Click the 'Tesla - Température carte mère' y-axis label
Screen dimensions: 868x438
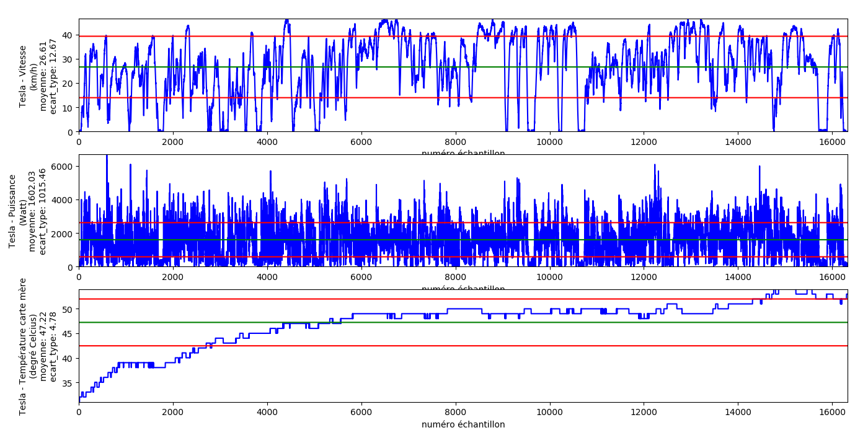tap(23, 346)
